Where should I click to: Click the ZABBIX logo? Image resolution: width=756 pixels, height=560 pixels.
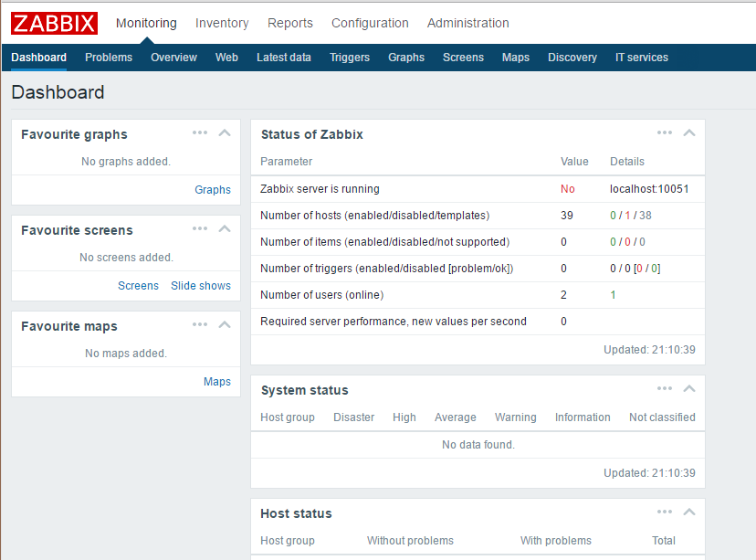point(54,23)
